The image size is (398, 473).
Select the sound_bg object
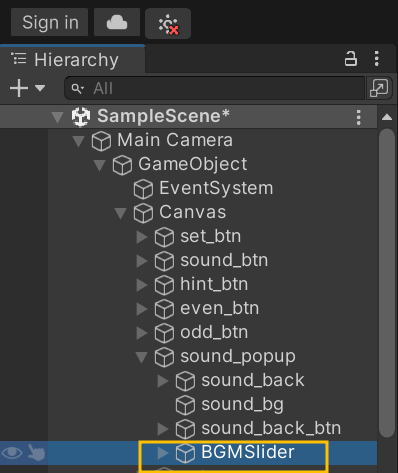[242, 405]
